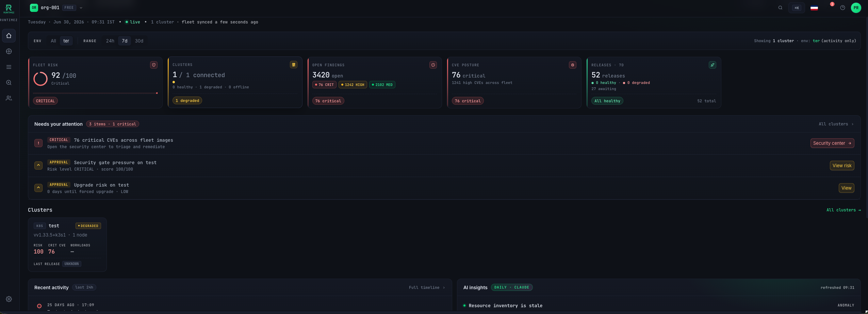This screenshot has width=868, height=314.
Task: Click the ANOMALY label in AI insights
Action: (846, 306)
